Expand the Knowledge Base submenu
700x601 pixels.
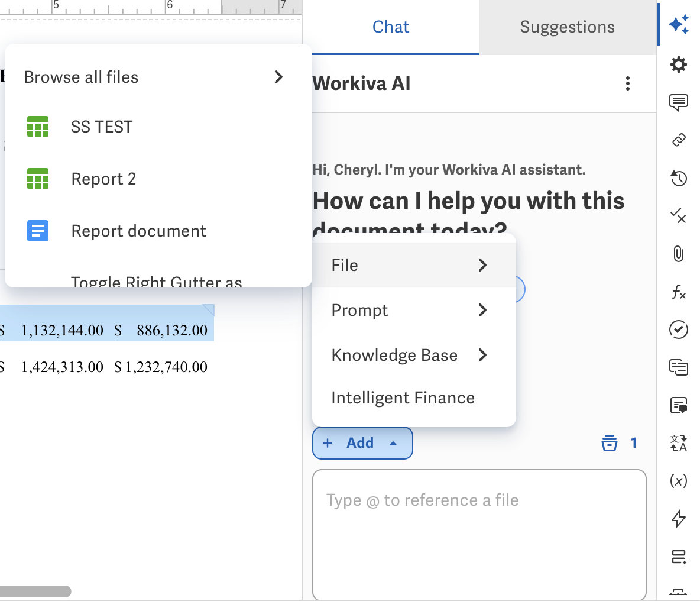[x=414, y=355]
